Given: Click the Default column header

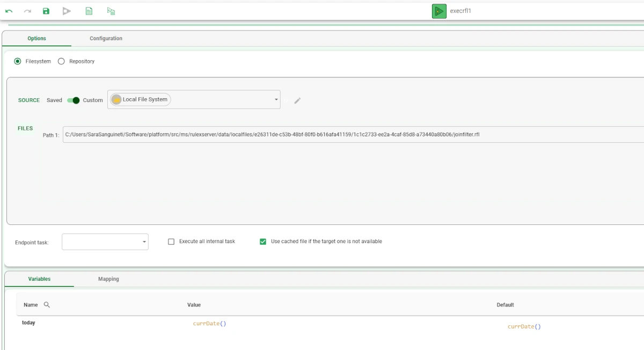Looking at the screenshot, I should point(505,305).
